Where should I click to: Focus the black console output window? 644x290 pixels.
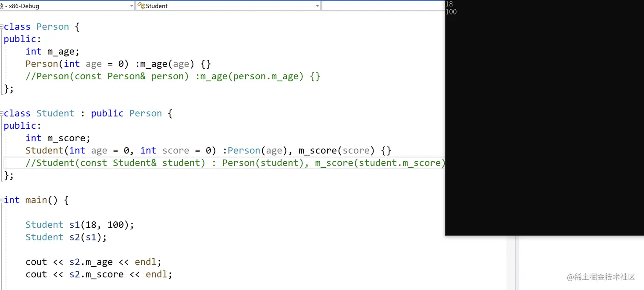544,118
